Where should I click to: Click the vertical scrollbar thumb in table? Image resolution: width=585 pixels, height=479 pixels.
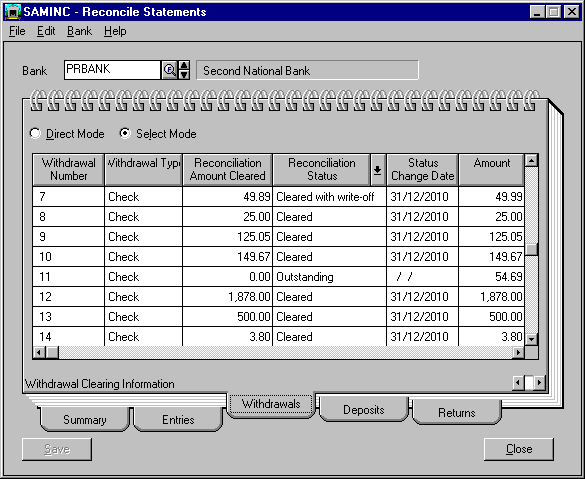point(531,250)
